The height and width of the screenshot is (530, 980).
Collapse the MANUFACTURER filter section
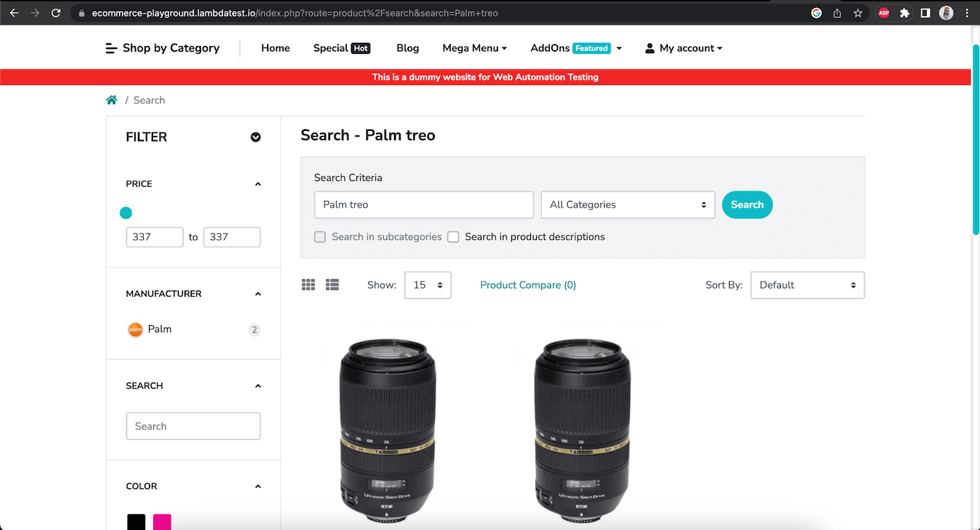[x=258, y=294]
